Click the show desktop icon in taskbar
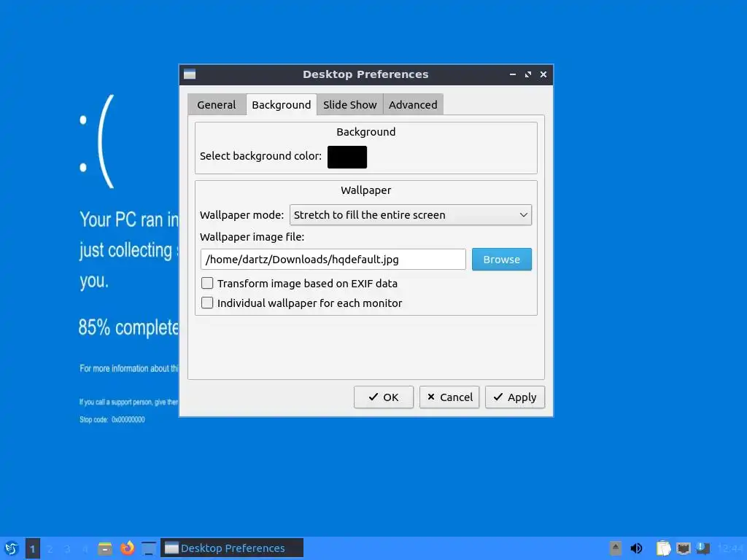Viewport: 747px width, 560px height. click(149, 548)
